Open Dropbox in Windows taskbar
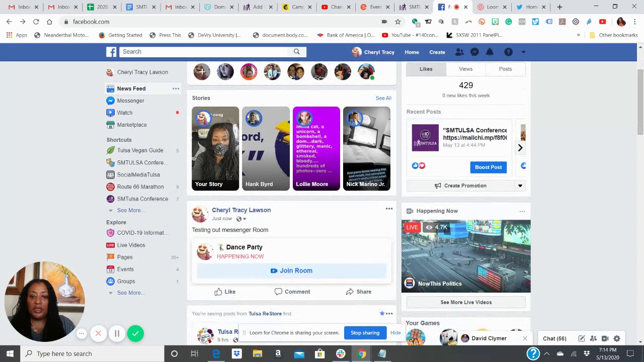 236,353
